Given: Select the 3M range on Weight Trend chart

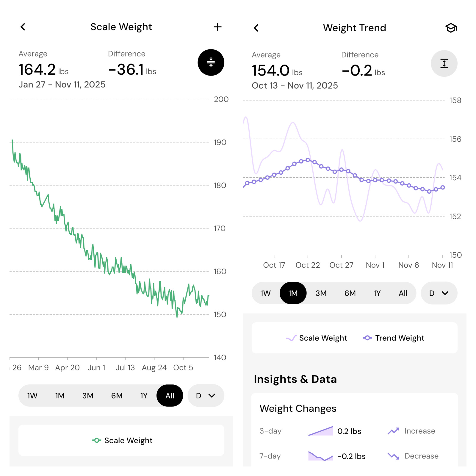Looking at the screenshot, I should [321, 293].
